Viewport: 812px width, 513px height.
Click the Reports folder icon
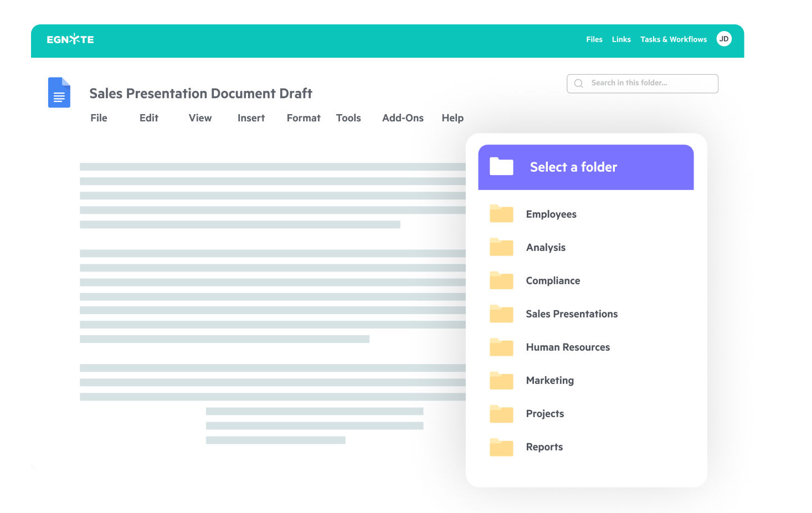(501, 447)
